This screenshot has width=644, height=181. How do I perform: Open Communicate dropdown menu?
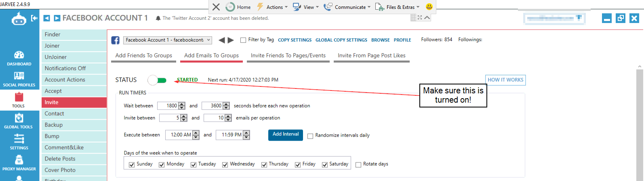(x=347, y=7)
